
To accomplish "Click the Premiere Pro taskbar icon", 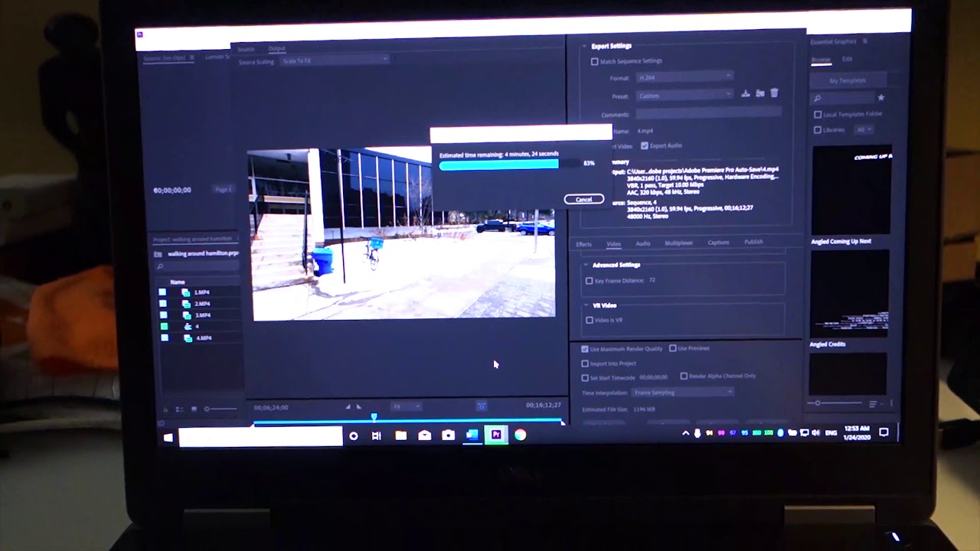I will pos(496,435).
